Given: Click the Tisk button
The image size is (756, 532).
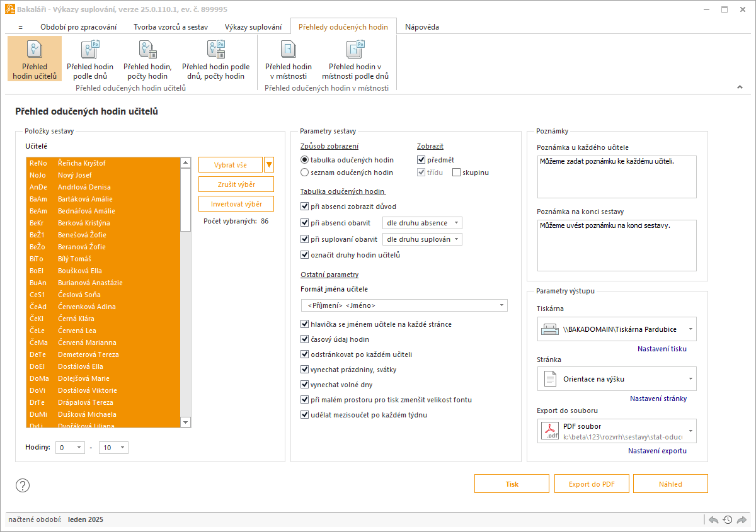Looking at the screenshot, I should 512,484.
